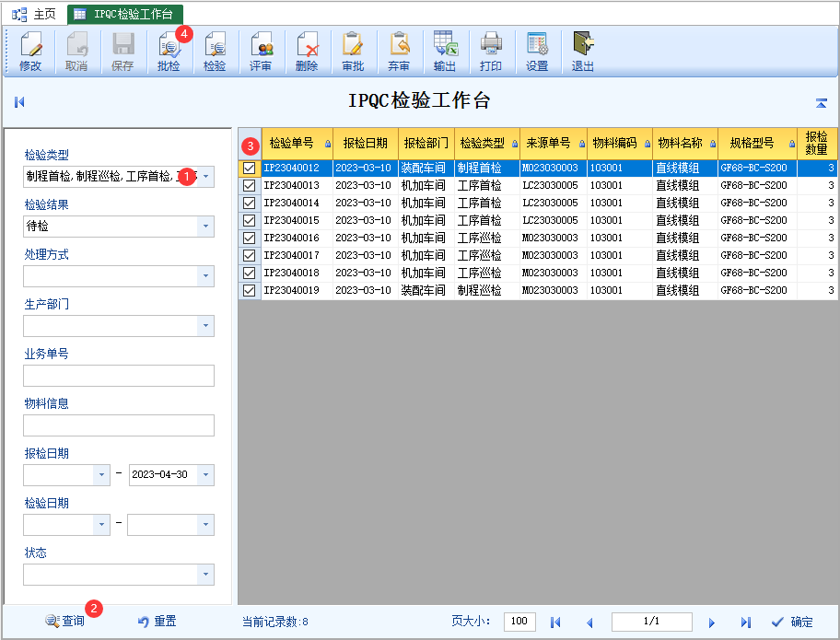Click the page size field showing 100

coord(519,622)
